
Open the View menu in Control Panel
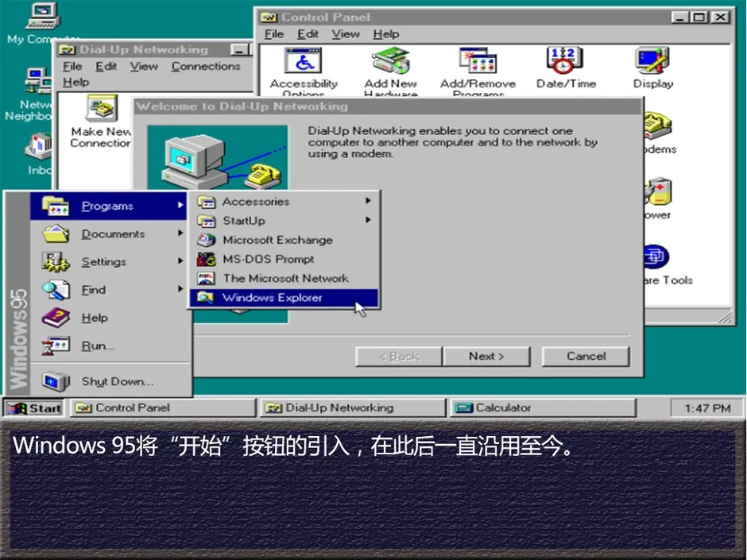(344, 33)
